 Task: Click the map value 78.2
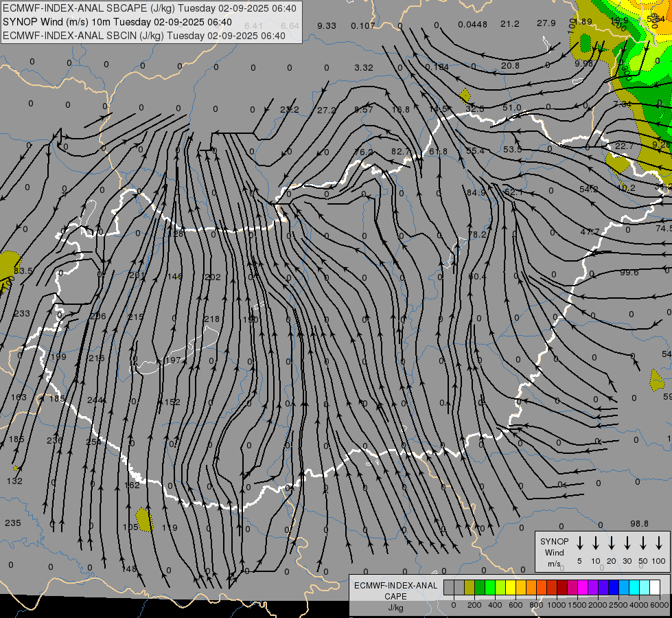[477, 235]
